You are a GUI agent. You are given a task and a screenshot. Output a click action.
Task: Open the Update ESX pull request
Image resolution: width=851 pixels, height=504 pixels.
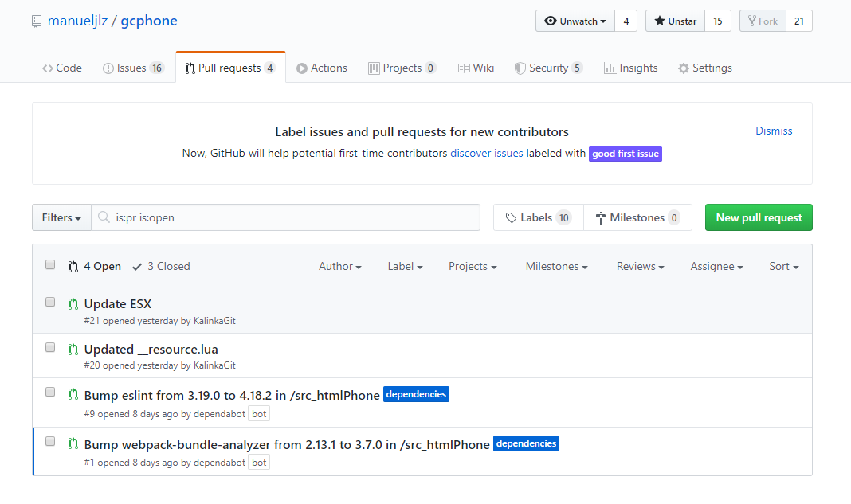click(x=118, y=304)
